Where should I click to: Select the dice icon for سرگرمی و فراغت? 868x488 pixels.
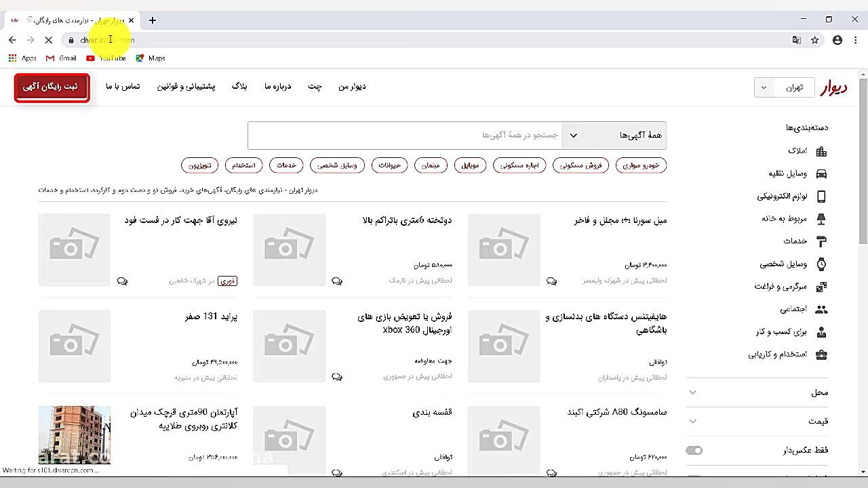pyautogui.click(x=821, y=286)
